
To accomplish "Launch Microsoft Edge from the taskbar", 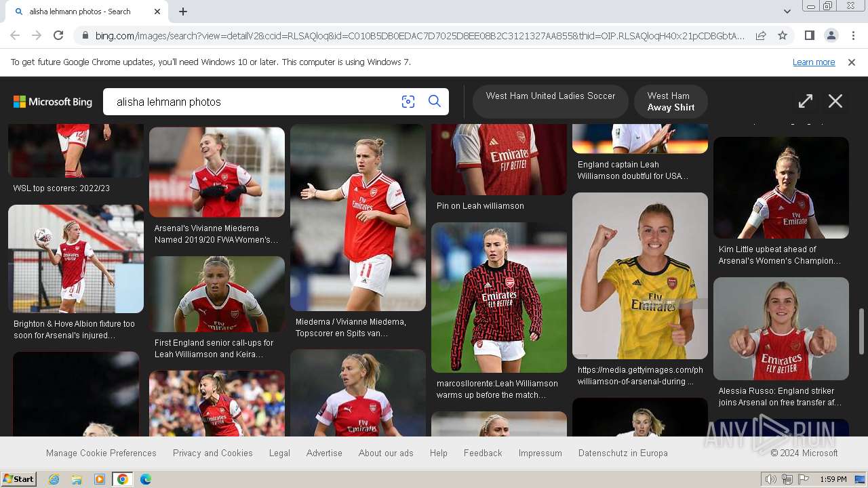I will coord(146,479).
